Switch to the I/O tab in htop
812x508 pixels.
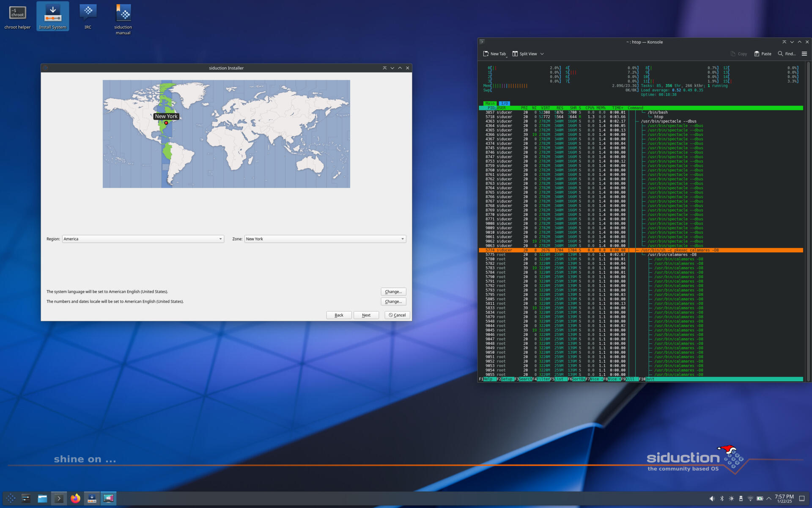click(x=504, y=103)
